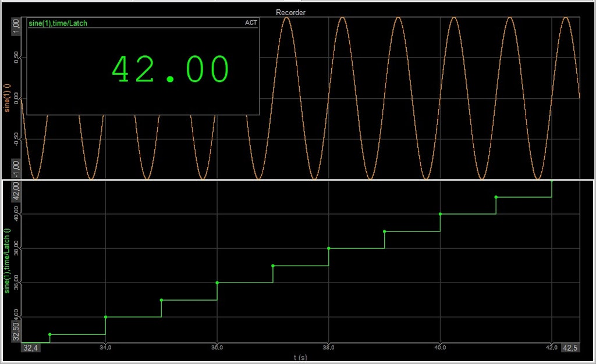Click the Recorder title label
The image size is (596, 364).
(x=290, y=13)
